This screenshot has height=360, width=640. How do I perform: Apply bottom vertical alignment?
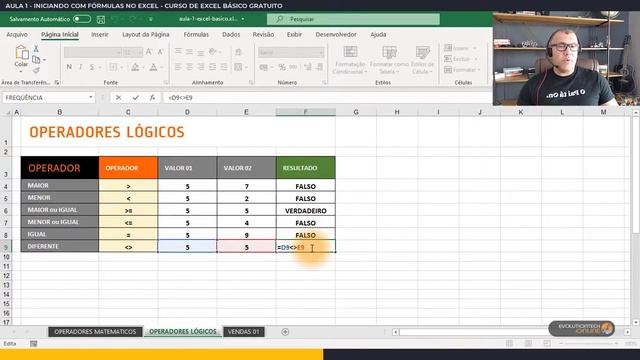coord(200,52)
